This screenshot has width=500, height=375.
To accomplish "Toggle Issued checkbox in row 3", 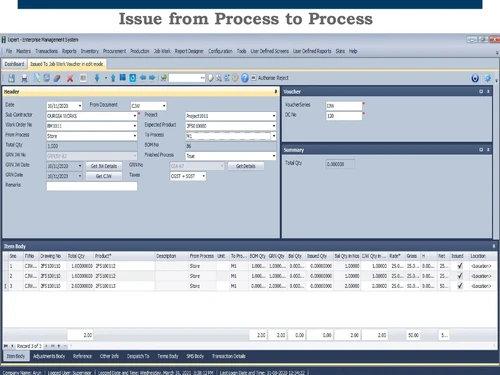I will (x=460, y=286).
